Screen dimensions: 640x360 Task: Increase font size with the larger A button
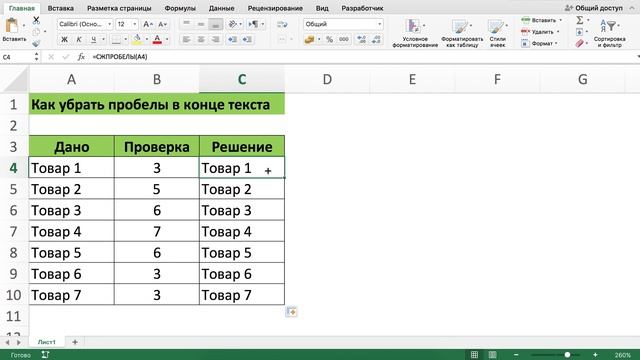pos(148,24)
